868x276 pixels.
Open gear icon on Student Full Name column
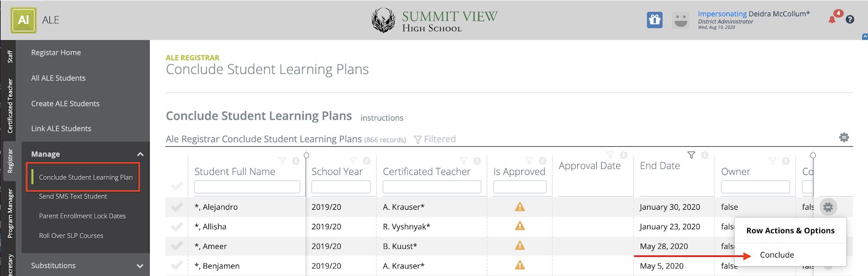pos(296,161)
